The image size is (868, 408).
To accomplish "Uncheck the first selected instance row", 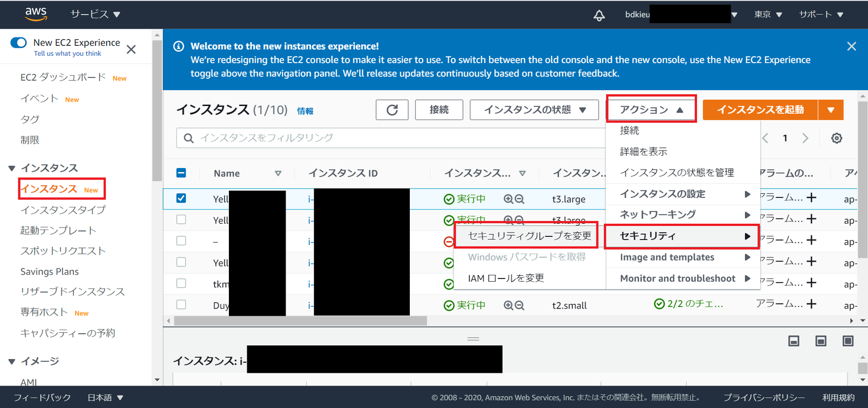I will pos(181,198).
